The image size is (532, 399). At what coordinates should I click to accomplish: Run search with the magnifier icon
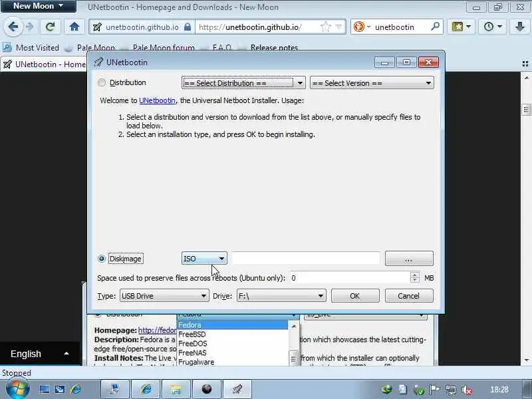pos(435,27)
